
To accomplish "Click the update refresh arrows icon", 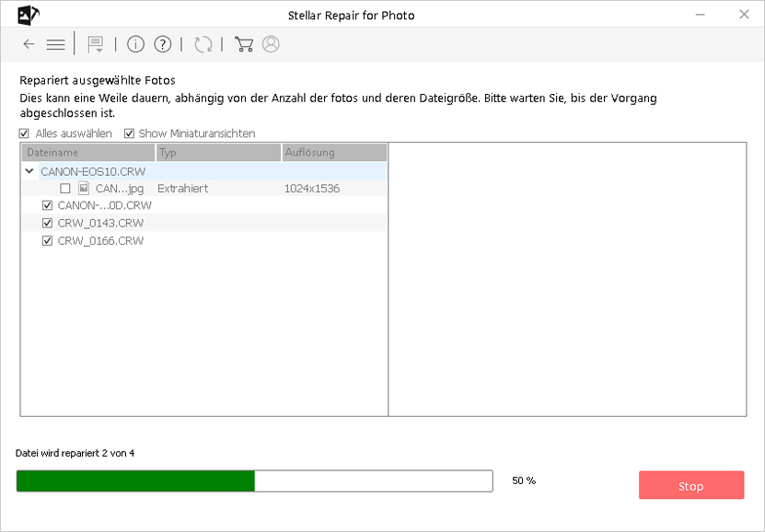I will [x=203, y=44].
